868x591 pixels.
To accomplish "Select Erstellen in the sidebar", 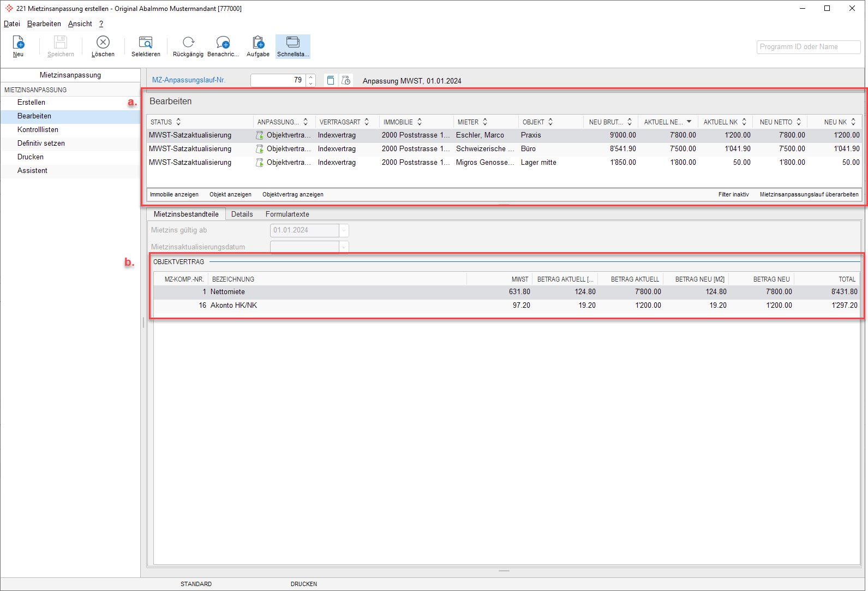I will click(x=70, y=103).
